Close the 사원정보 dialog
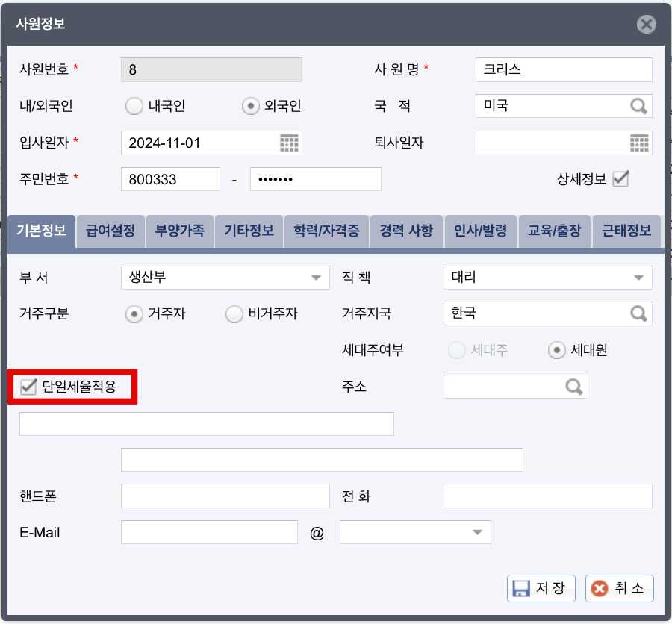This screenshot has width=672, height=624. click(x=646, y=24)
